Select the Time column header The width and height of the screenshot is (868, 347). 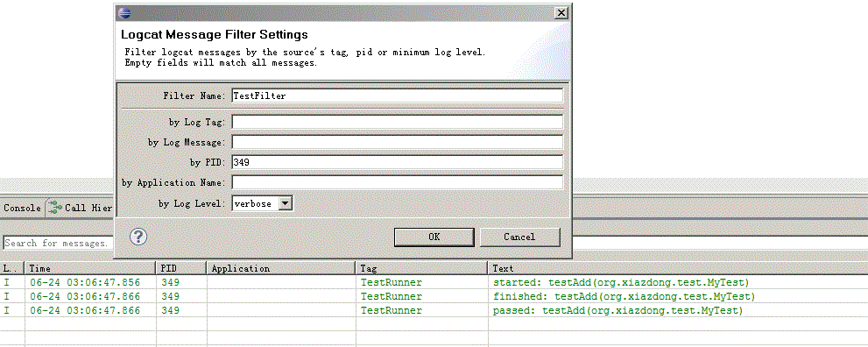coord(90,268)
